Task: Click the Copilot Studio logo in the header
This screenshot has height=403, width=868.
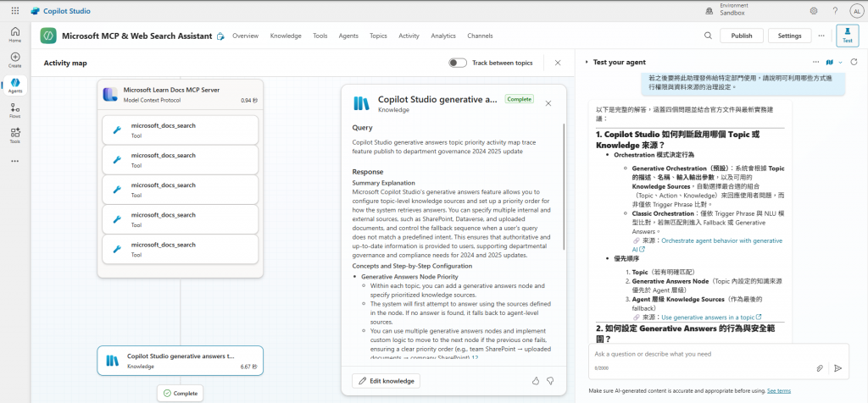Action: click(61, 10)
